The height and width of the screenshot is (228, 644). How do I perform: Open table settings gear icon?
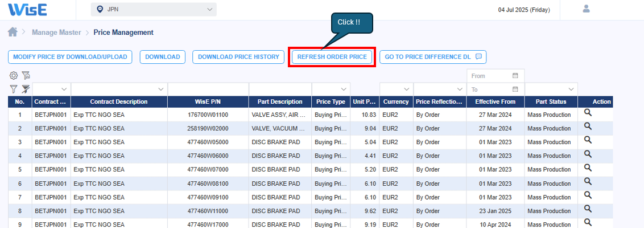coord(14,75)
